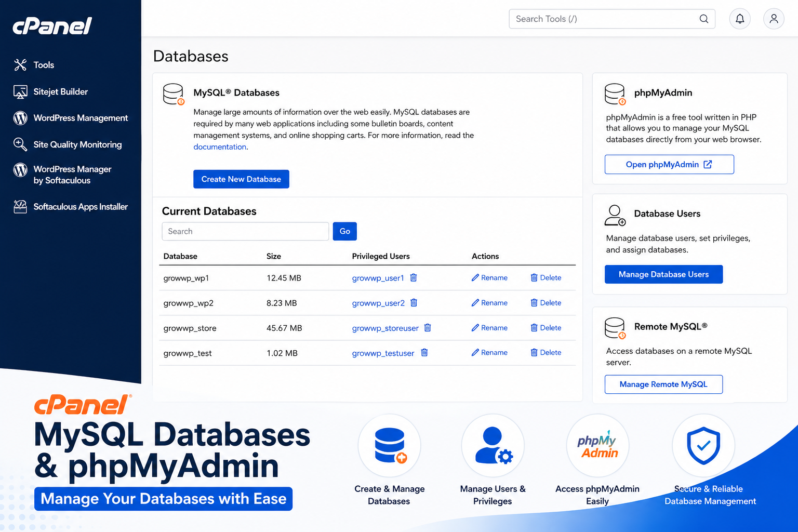Click the Manage Users & Privileges banner icon
Viewport: 798px width, 532px height.
pyautogui.click(x=493, y=445)
